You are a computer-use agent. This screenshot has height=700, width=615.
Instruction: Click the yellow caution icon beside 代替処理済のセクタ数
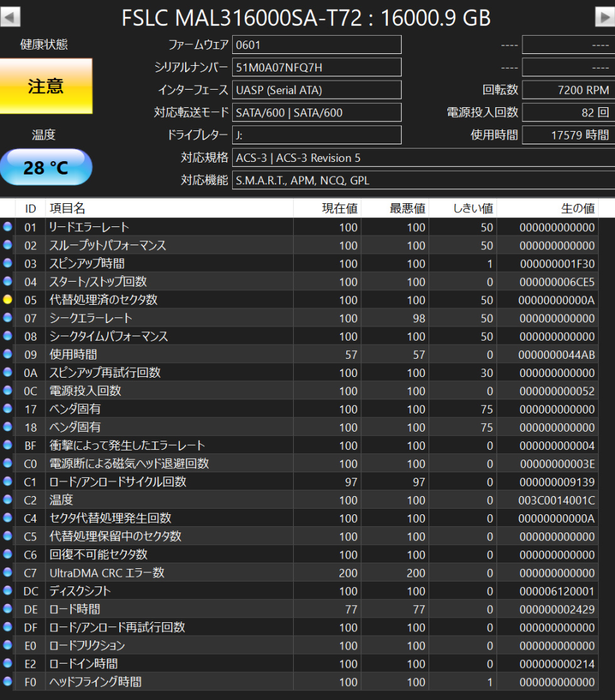pyautogui.click(x=8, y=300)
